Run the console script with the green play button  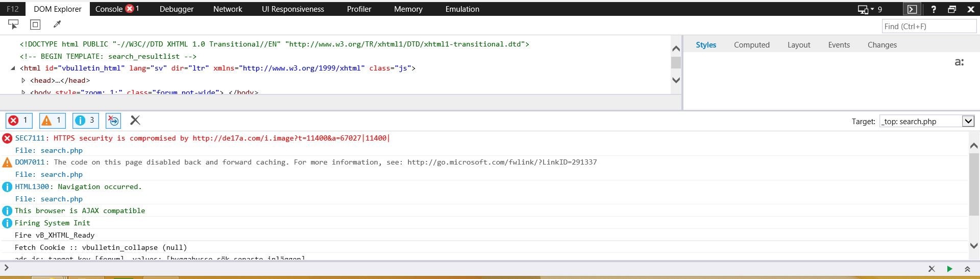pos(949,269)
